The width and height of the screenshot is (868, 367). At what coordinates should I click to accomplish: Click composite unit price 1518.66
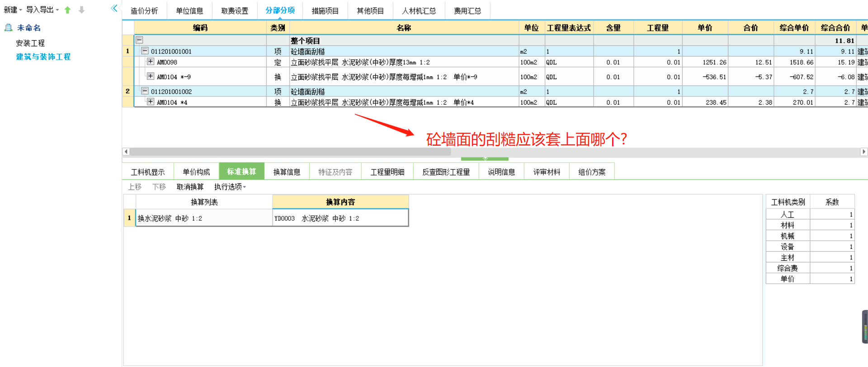pyautogui.click(x=794, y=62)
